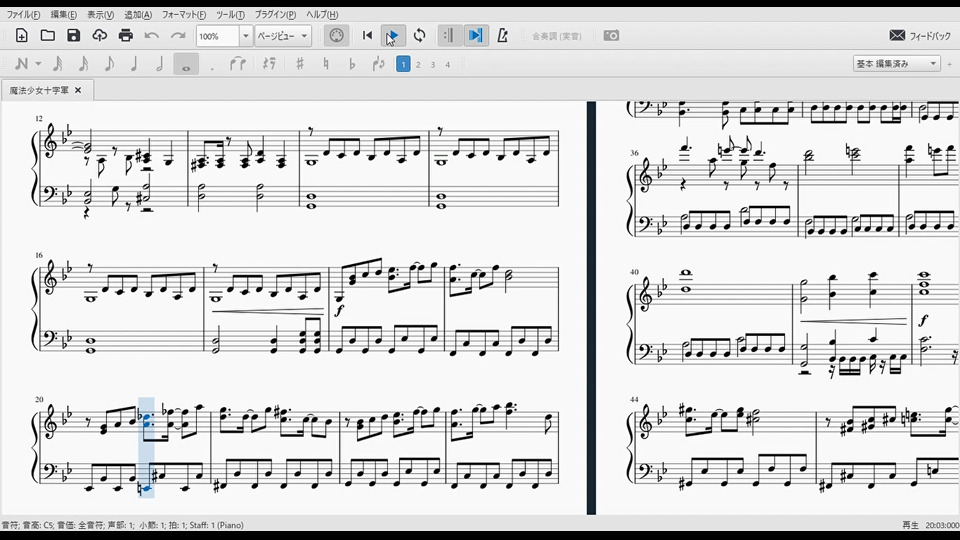This screenshot has width=960, height=540.
Task: Open the 表示 menu
Action: [100, 15]
